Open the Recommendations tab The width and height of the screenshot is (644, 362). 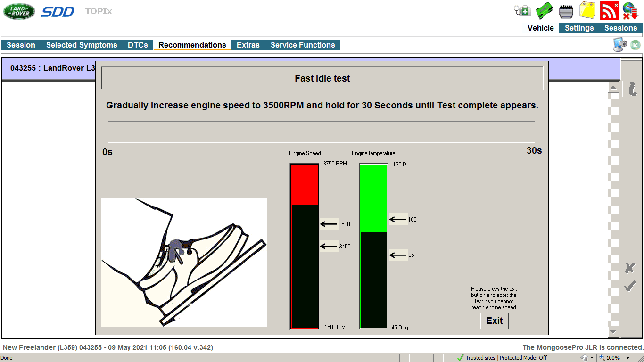(192, 45)
